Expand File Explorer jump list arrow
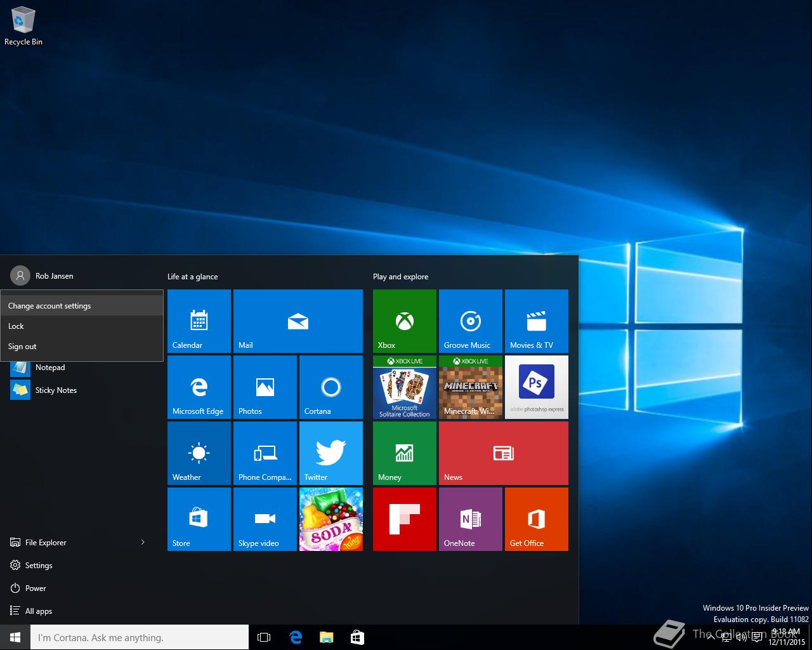Viewport: 812px width, 650px height. click(x=143, y=542)
